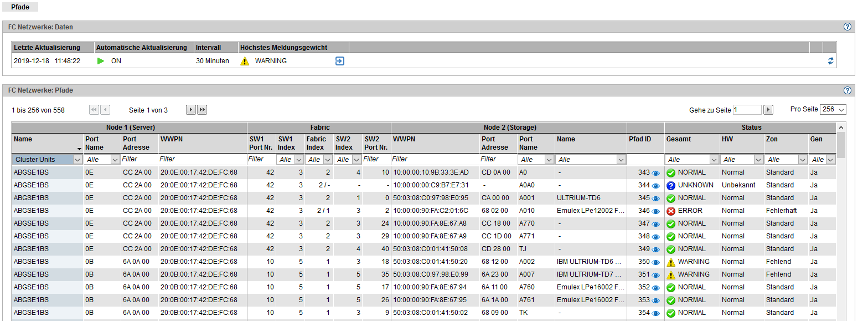This screenshot has height=321, width=868.
Task: Open the Gen status filter dropdown
Action: (823, 160)
